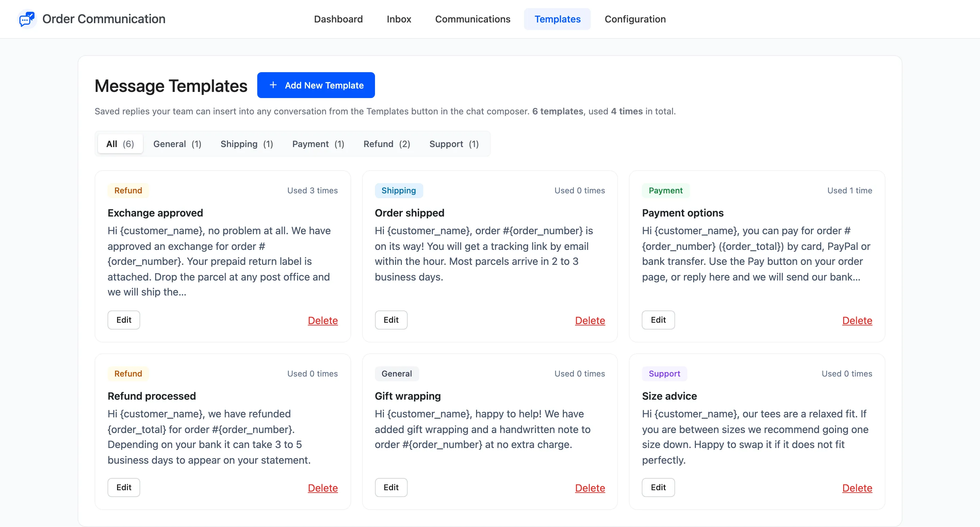
Task: Click the 'Gift wrapping' card title
Action: click(x=407, y=396)
